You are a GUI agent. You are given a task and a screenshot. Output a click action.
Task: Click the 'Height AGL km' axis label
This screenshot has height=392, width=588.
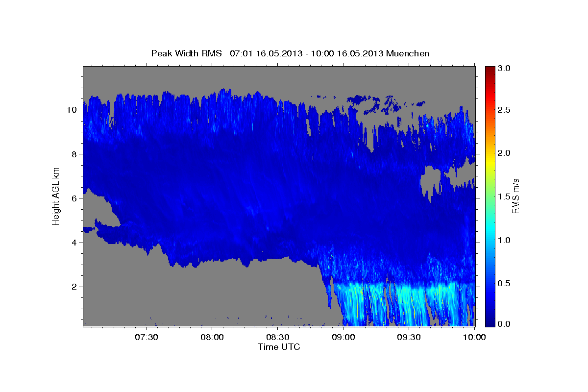[56, 196]
